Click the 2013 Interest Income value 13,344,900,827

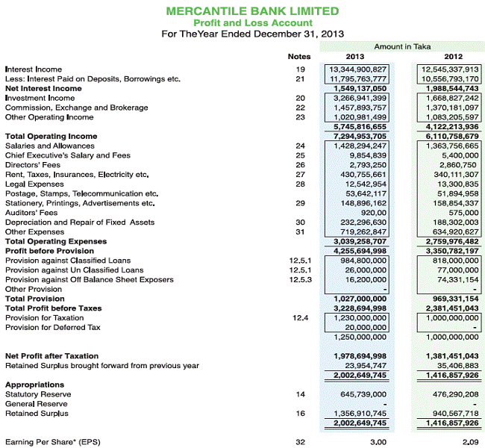coord(357,69)
